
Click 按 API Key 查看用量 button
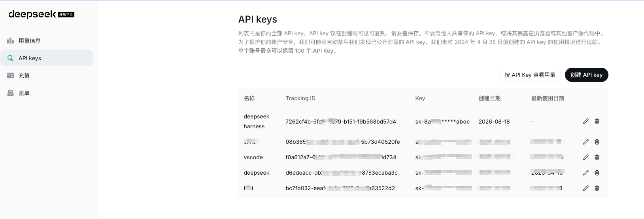pyautogui.click(x=530, y=75)
